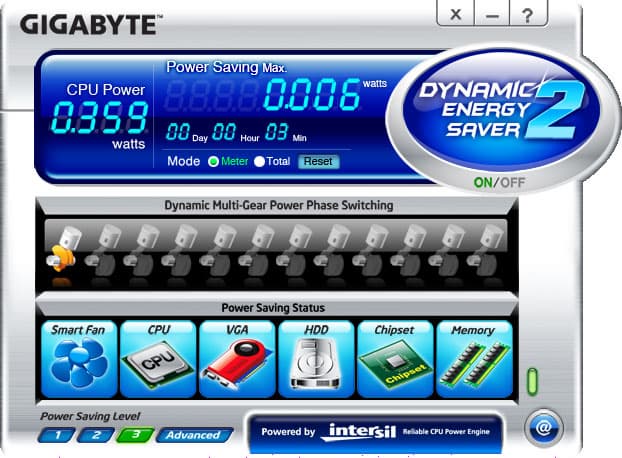Open Advanced power saving settings

(194, 435)
